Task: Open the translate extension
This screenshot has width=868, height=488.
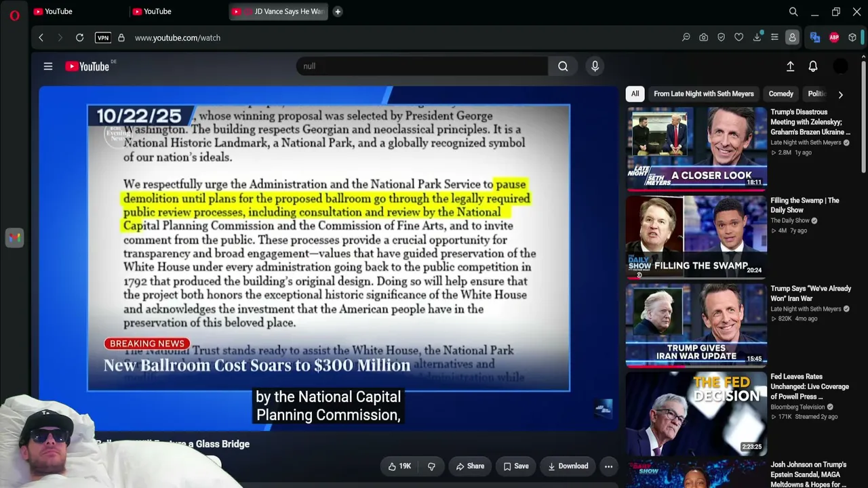Action: click(815, 38)
